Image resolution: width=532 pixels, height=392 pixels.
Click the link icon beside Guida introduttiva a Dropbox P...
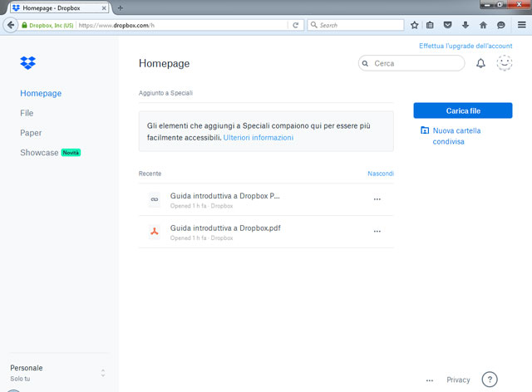[x=155, y=199]
